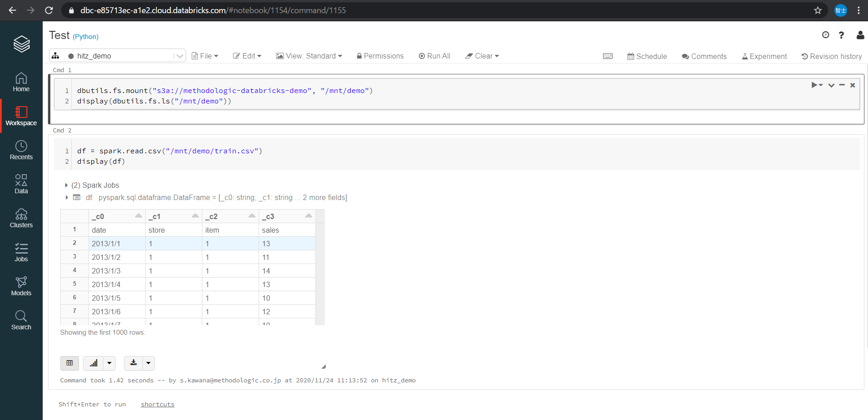Minimize cell Cmd 1 with the dash icon

coord(842,85)
